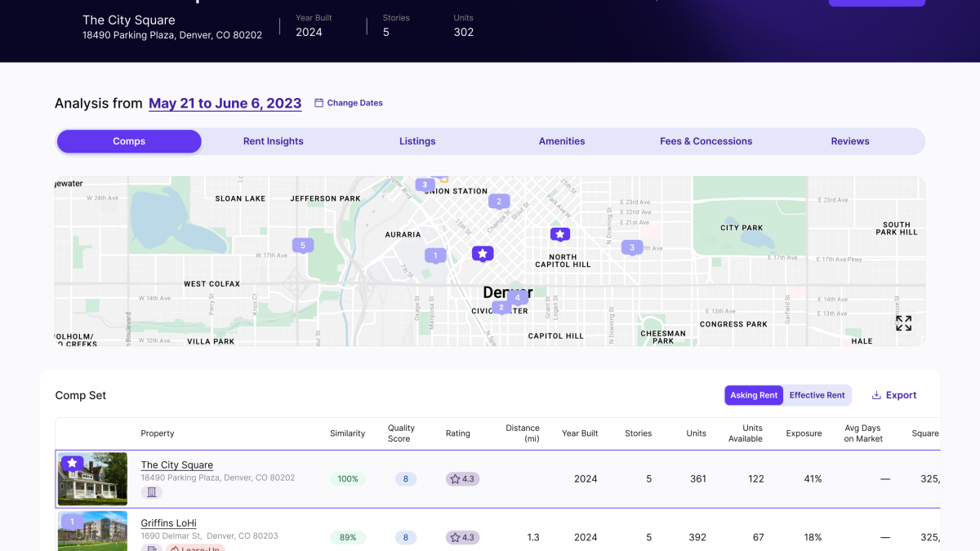Click star marker above North Capitol Hill
This screenshot has height=551, width=980.
pyautogui.click(x=559, y=234)
